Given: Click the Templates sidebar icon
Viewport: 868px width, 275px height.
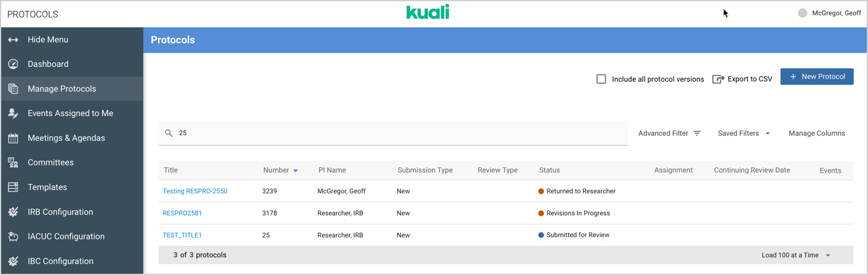Looking at the screenshot, I should coord(13,187).
